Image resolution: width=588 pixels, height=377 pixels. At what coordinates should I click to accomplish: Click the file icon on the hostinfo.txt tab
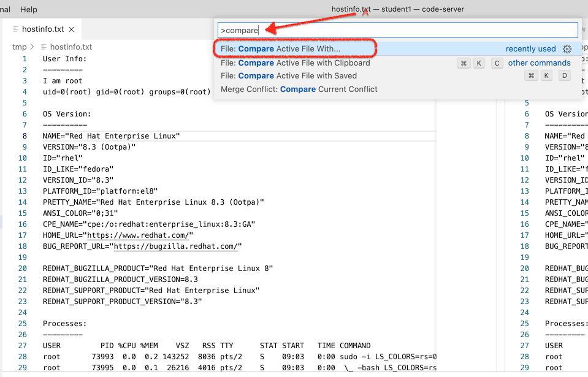pos(17,28)
